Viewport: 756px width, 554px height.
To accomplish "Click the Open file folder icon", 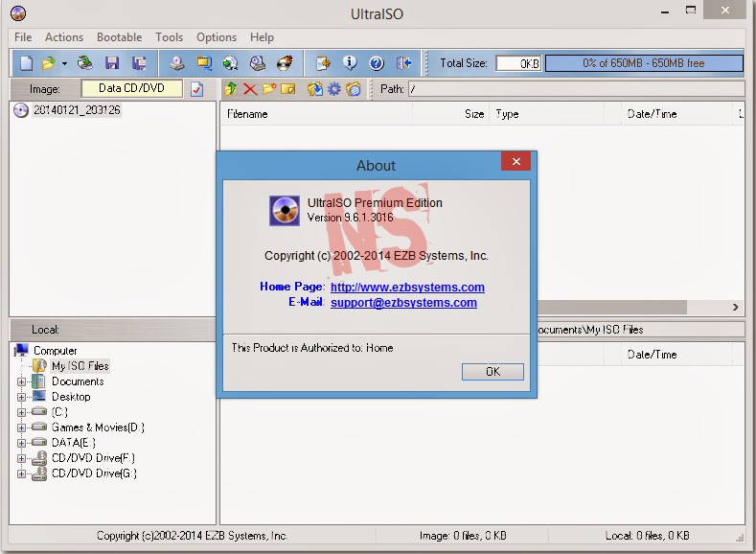I will (x=49, y=63).
